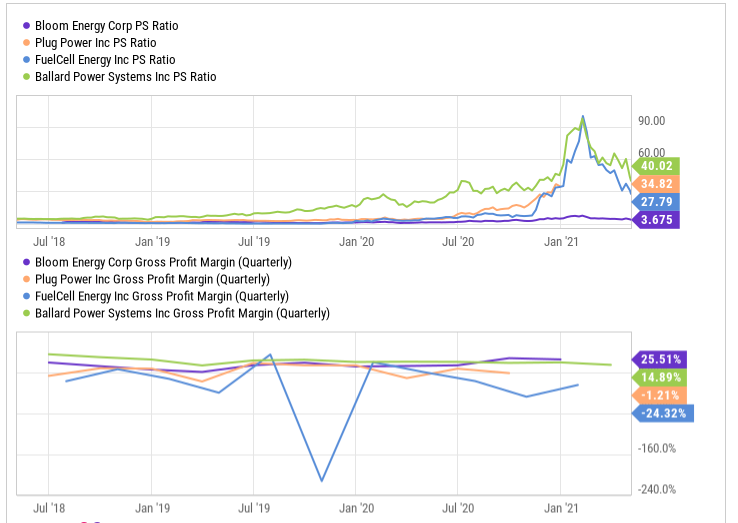
Task: Click the blue dot beside FuelCell Energy PS Ratio
Action: [27, 60]
